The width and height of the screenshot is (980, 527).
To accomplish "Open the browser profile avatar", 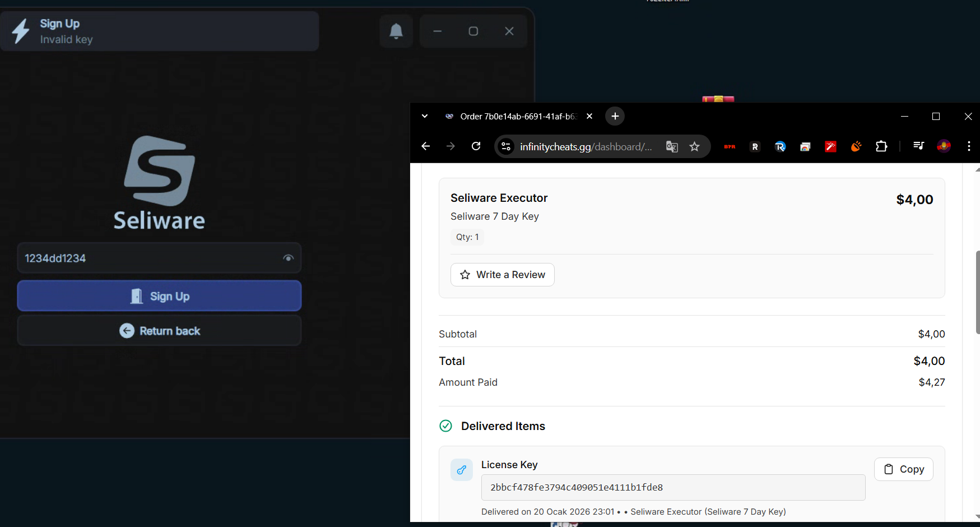I will click(x=944, y=146).
